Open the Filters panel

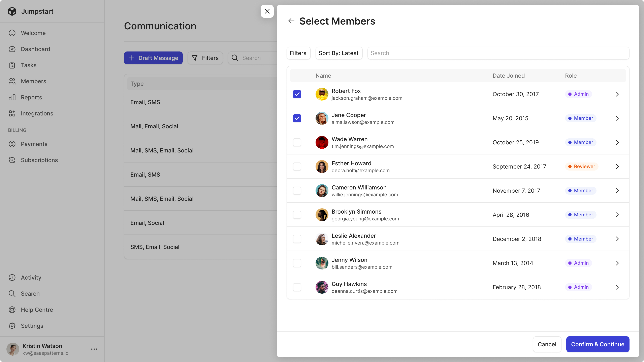click(x=298, y=53)
